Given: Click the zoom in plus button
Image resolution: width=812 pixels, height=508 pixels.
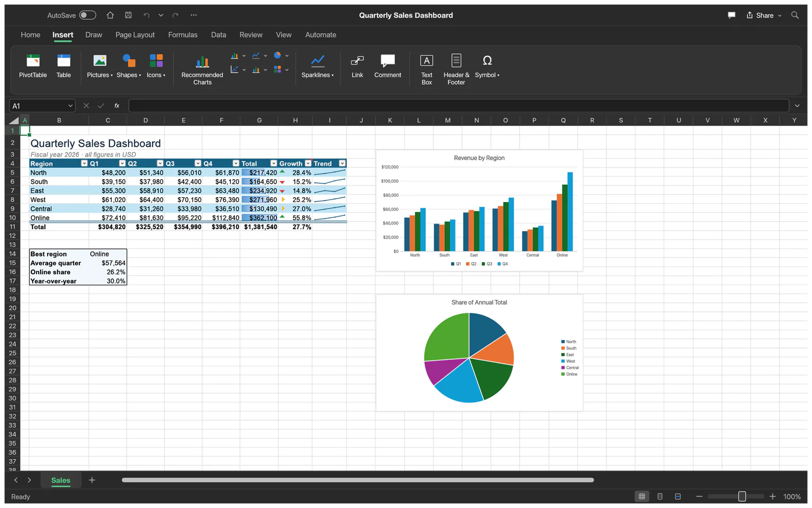Looking at the screenshot, I should pyautogui.click(x=772, y=496).
